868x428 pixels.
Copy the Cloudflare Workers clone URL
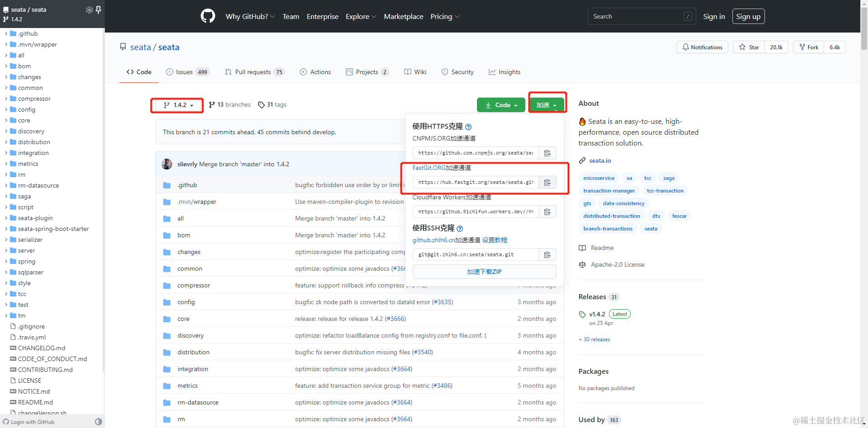(547, 212)
